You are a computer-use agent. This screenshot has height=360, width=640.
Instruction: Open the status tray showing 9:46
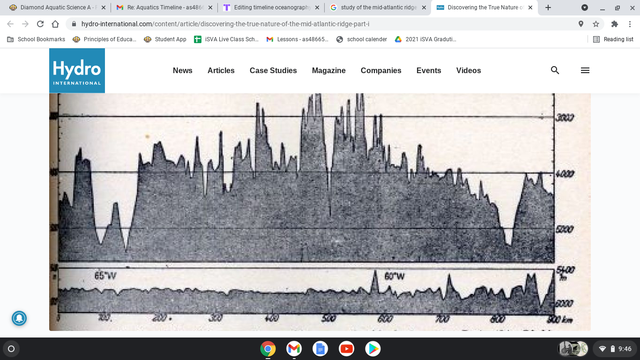tap(615, 349)
